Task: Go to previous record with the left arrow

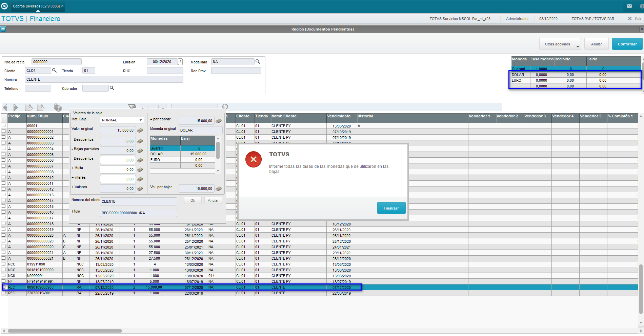Action: click(5, 107)
